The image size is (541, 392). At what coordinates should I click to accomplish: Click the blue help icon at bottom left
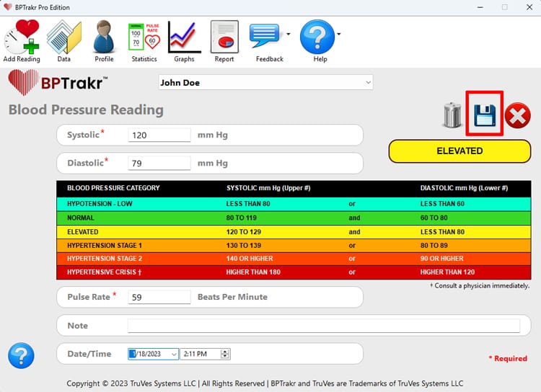21,355
